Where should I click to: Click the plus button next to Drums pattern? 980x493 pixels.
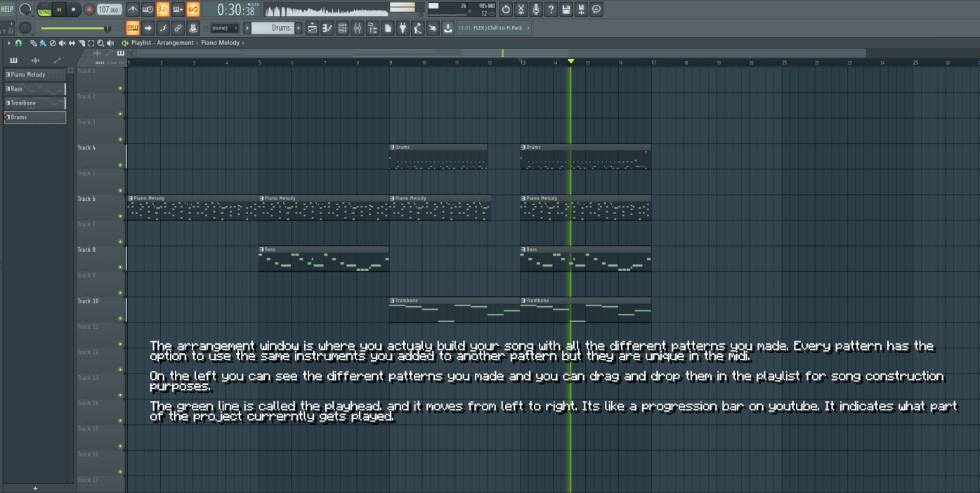coord(299,28)
